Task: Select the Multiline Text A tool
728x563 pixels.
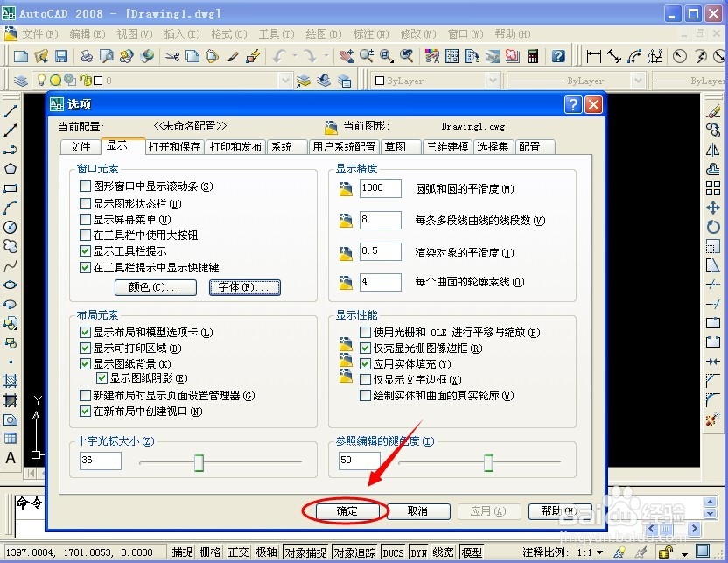Action: point(10,458)
